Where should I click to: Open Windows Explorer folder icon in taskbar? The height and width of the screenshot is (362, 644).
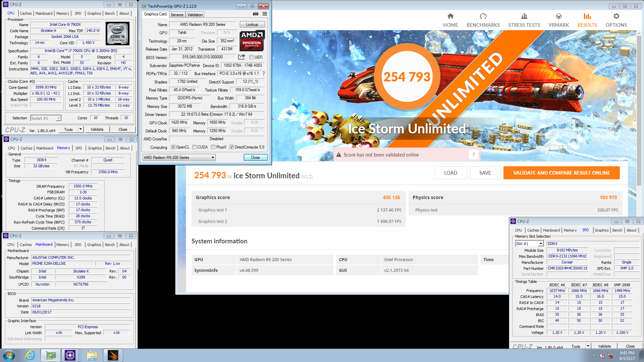[92, 355]
